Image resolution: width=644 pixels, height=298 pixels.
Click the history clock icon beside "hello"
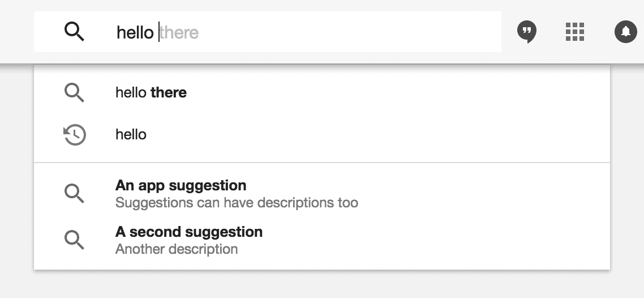(x=74, y=135)
